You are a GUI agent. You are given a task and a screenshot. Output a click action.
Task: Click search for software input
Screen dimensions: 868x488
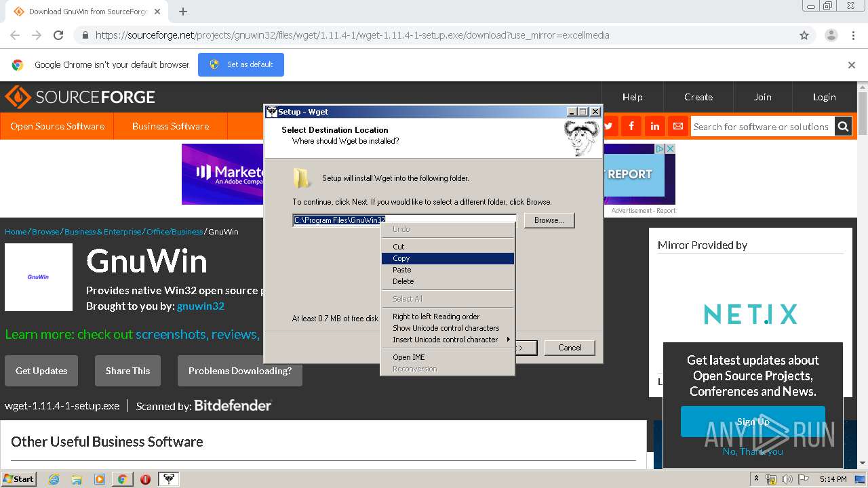pyautogui.click(x=762, y=127)
